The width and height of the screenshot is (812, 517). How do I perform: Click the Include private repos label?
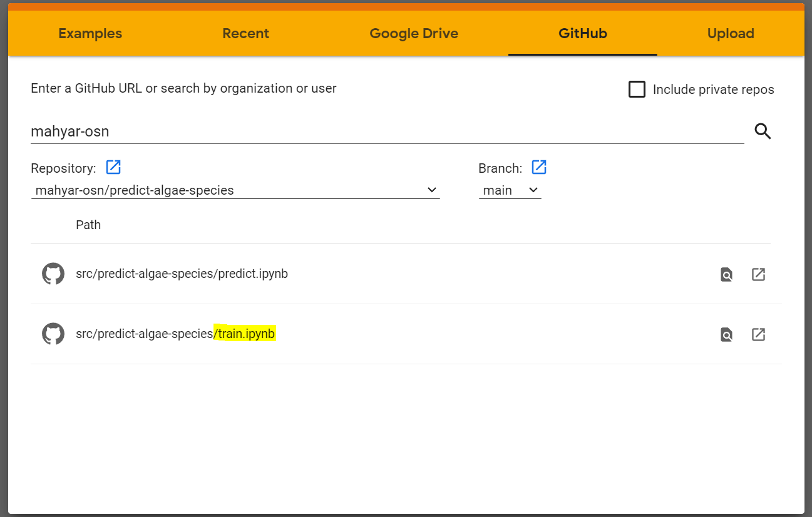714,90
